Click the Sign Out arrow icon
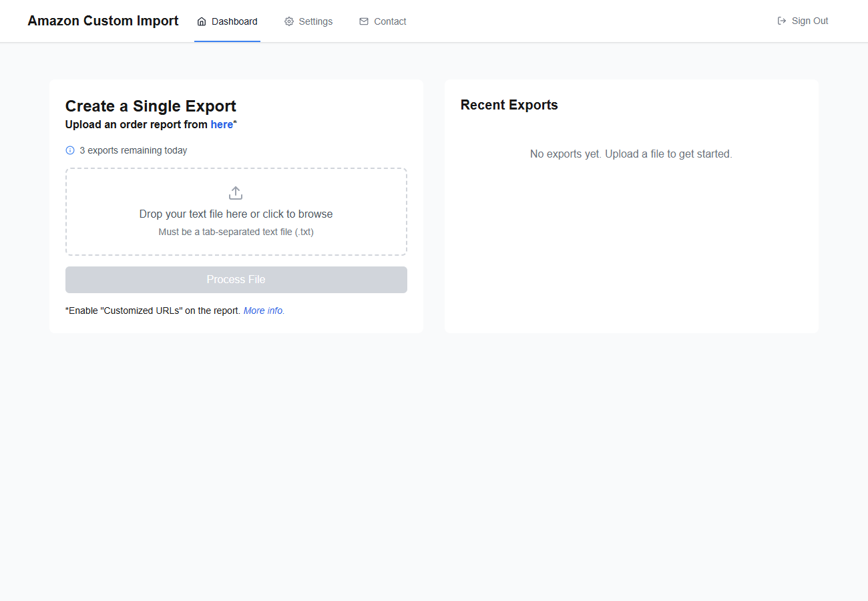The height and width of the screenshot is (601, 868). [782, 21]
